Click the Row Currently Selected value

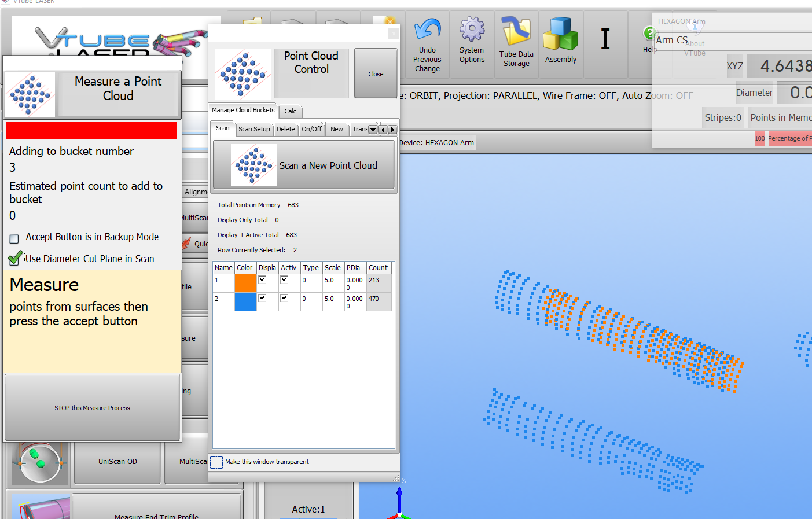pos(295,250)
